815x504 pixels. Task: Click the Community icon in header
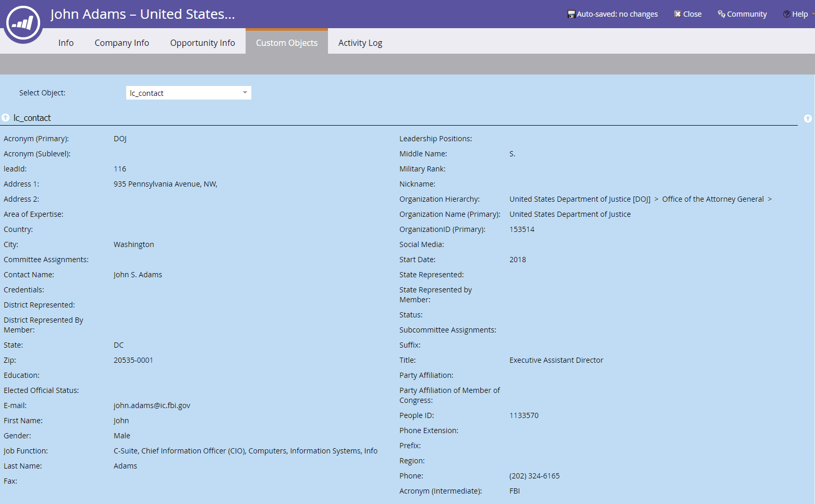(x=722, y=14)
